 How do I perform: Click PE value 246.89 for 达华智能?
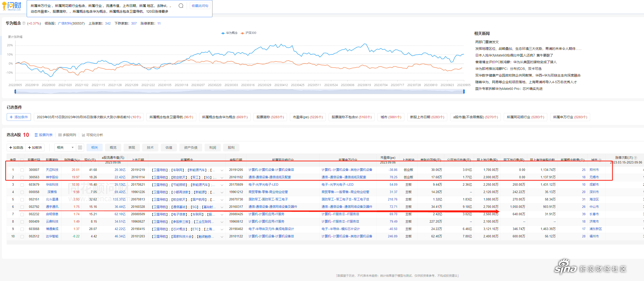(x=392, y=236)
